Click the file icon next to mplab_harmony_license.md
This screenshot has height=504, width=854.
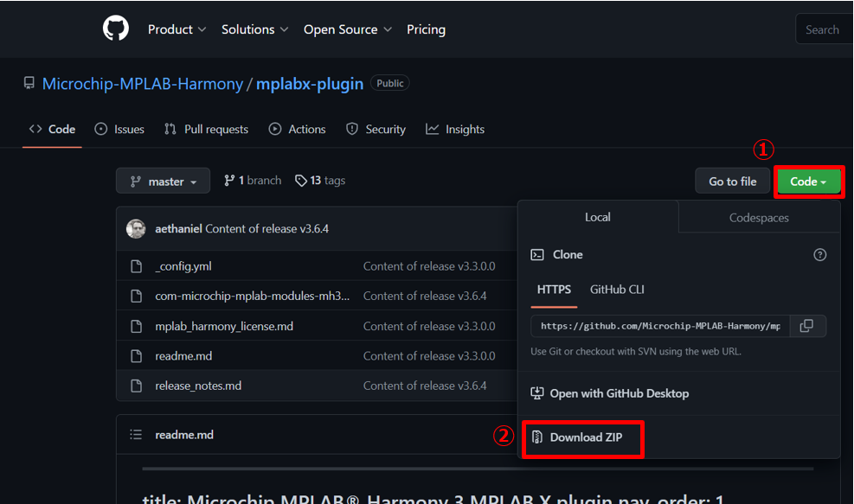point(136,326)
